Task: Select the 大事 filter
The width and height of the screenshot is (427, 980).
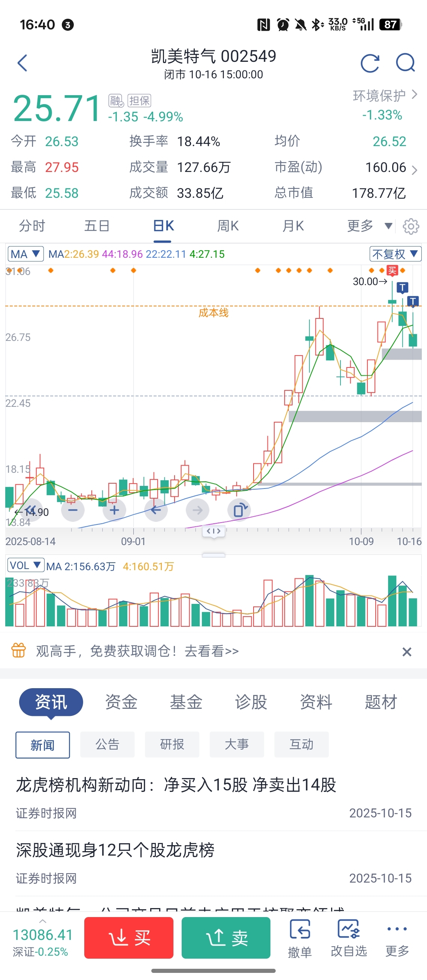Action: (236, 744)
